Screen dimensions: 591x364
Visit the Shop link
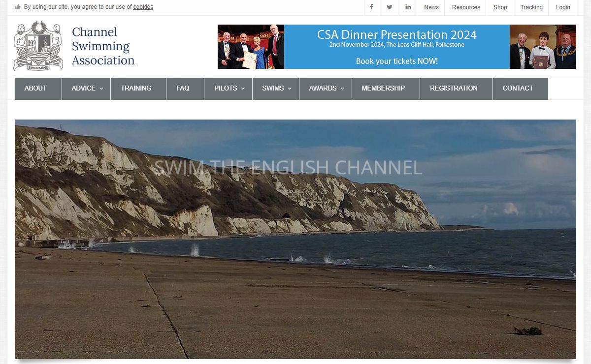[500, 7]
